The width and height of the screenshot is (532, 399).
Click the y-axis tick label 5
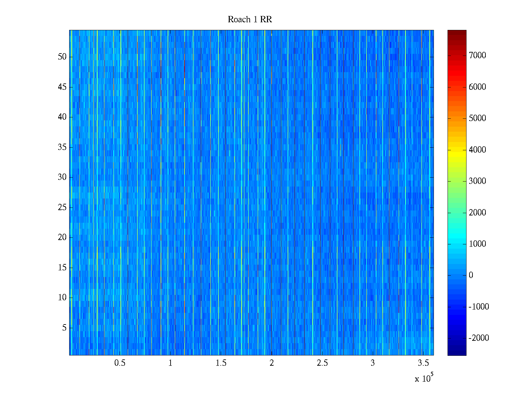click(64, 328)
